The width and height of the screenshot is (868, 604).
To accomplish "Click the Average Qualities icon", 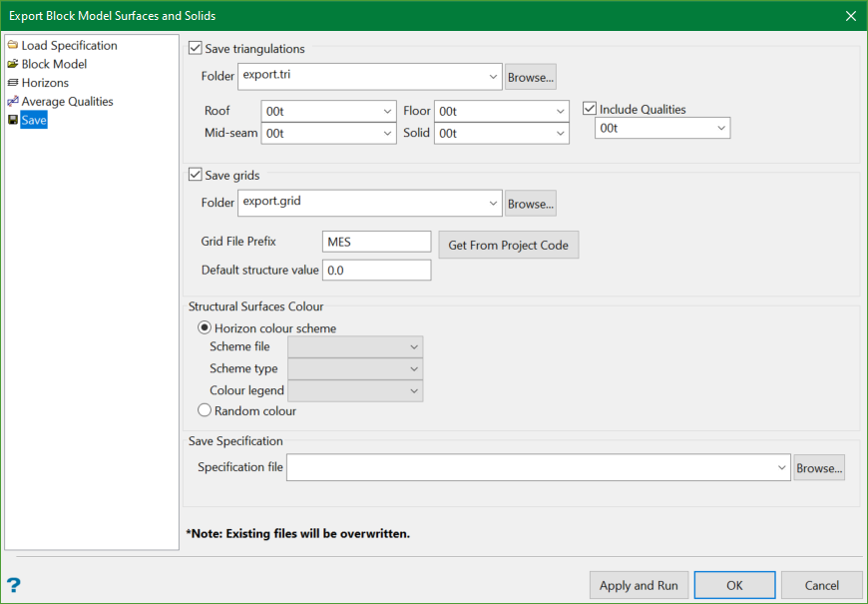I will click(13, 102).
